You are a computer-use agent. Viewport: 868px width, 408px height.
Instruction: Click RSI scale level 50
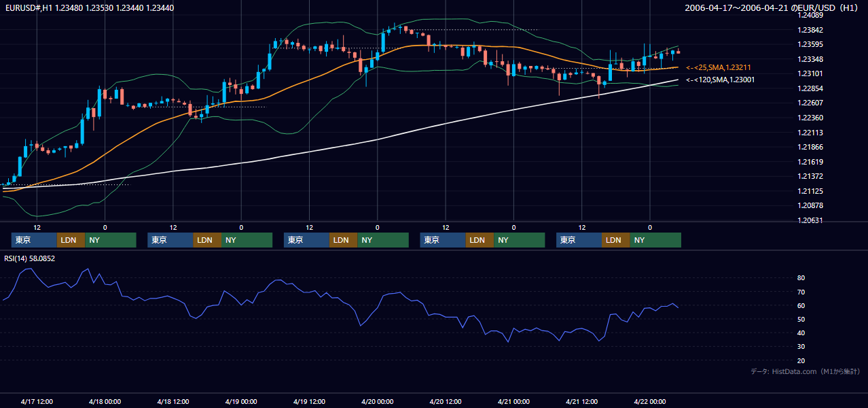pyautogui.click(x=801, y=319)
